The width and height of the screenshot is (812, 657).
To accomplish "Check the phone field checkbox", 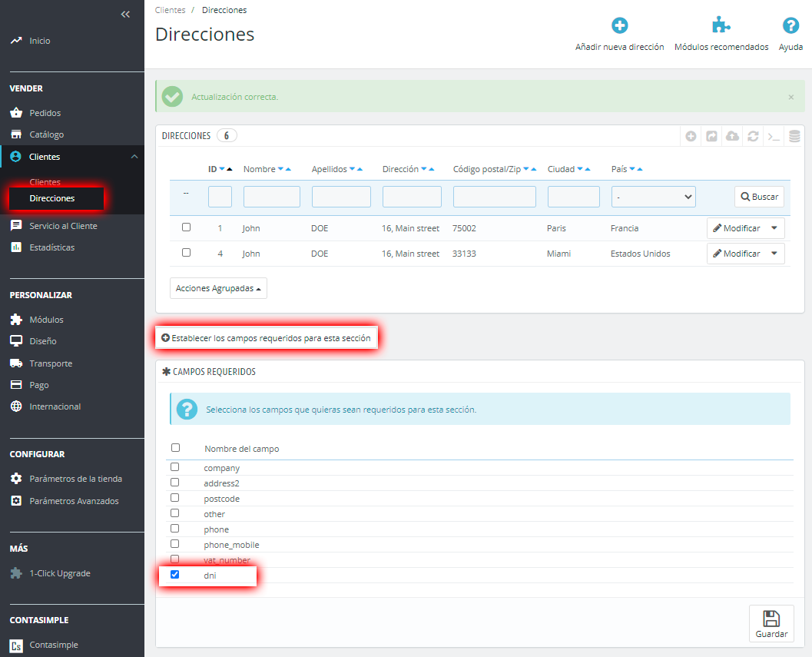I will [175, 529].
